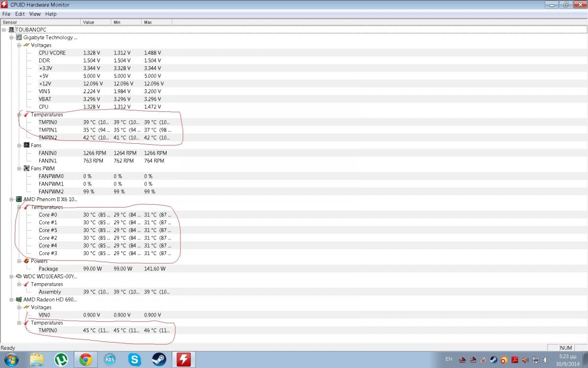
Task: Click the Min column header
Action: pos(126,22)
